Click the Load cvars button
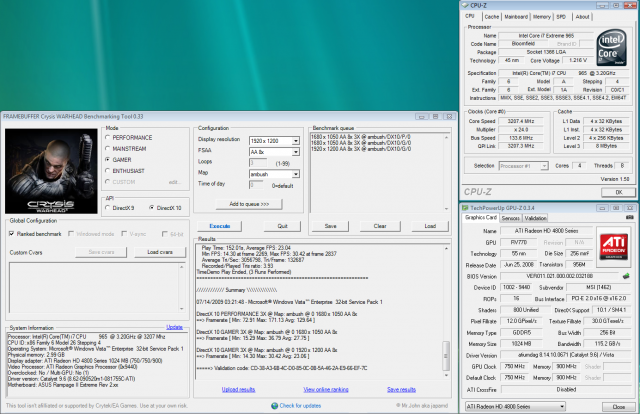The height and width of the screenshot is (414, 640). tap(160, 252)
